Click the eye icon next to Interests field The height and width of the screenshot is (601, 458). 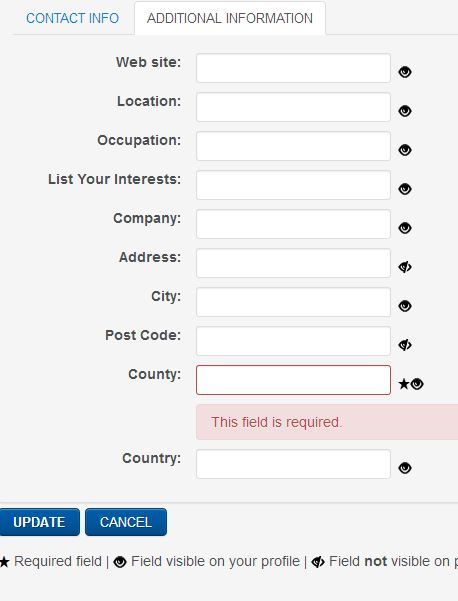(405, 189)
